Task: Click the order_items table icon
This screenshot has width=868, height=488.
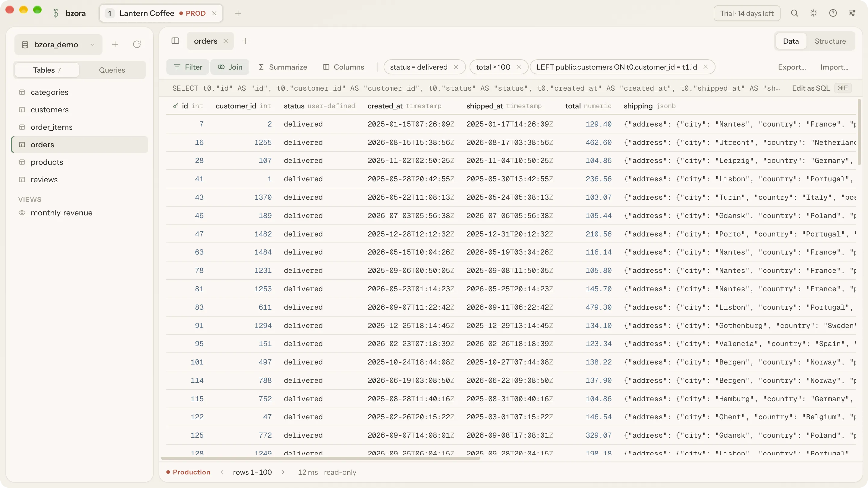Action: [x=22, y=127]
